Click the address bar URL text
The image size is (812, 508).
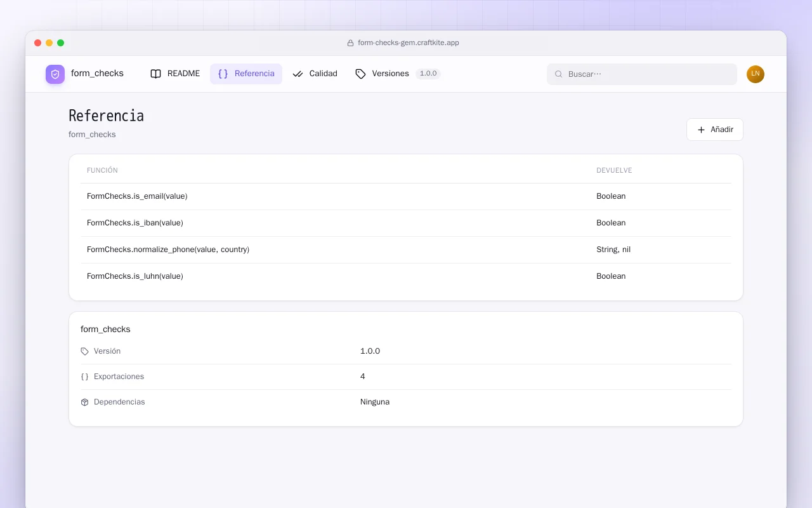coord(409,43)
